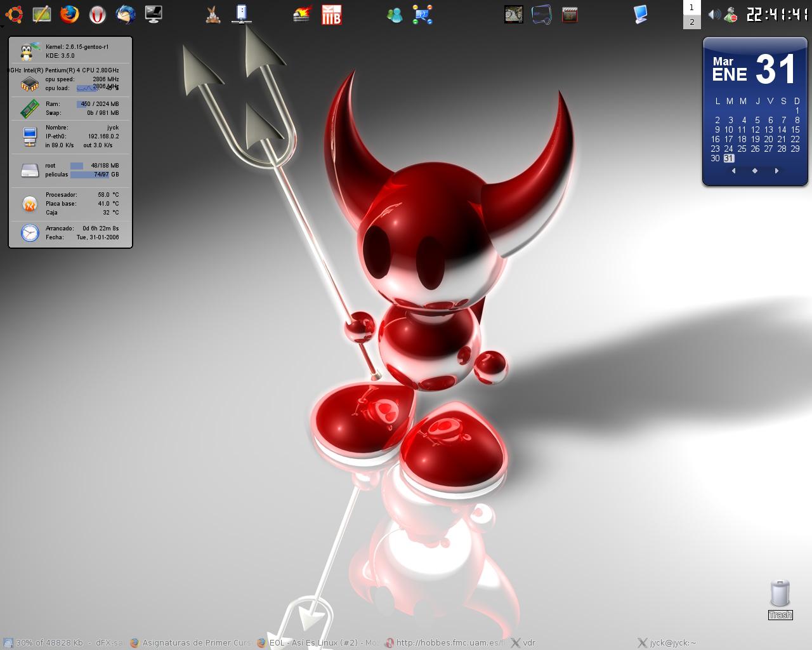The width and height of the screenshot is (812, 650).
Task: Click the calendar diamond today button
Action: [x=755, y=171]
